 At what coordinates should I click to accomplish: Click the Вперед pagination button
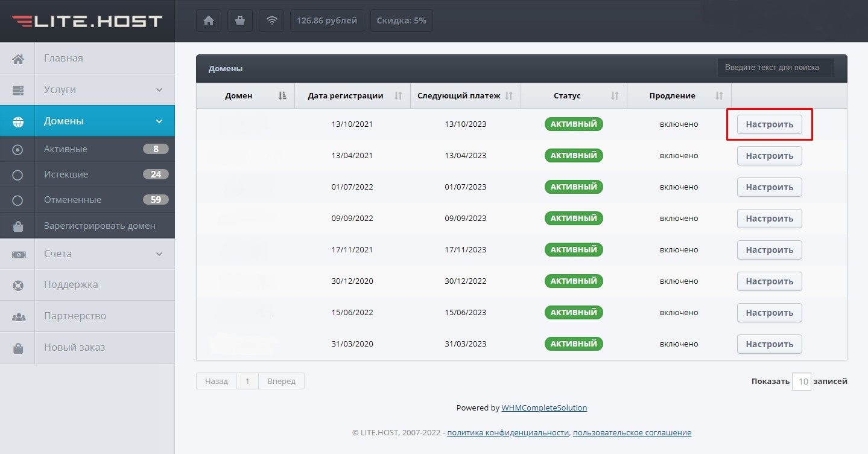tap(281, 381)
